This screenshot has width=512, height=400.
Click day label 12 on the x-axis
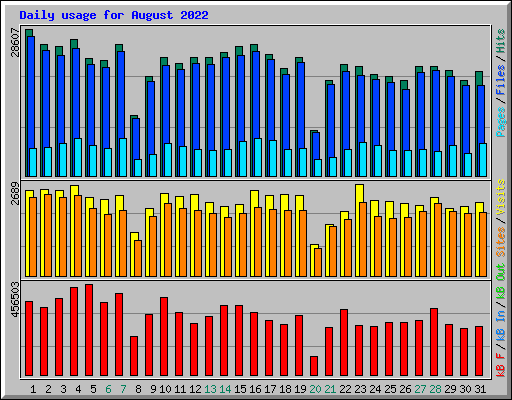pyautogui.click(x=195, y=389)
